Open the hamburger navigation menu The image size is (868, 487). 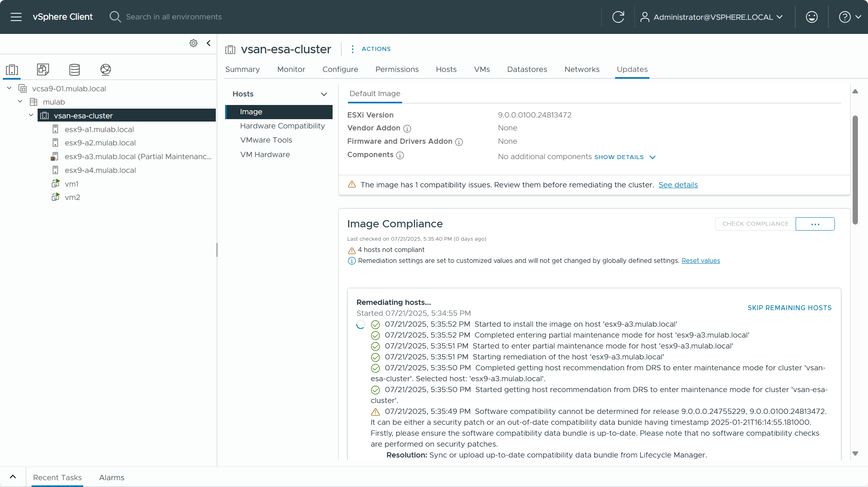pyautogui.click(x=16, y=17)
